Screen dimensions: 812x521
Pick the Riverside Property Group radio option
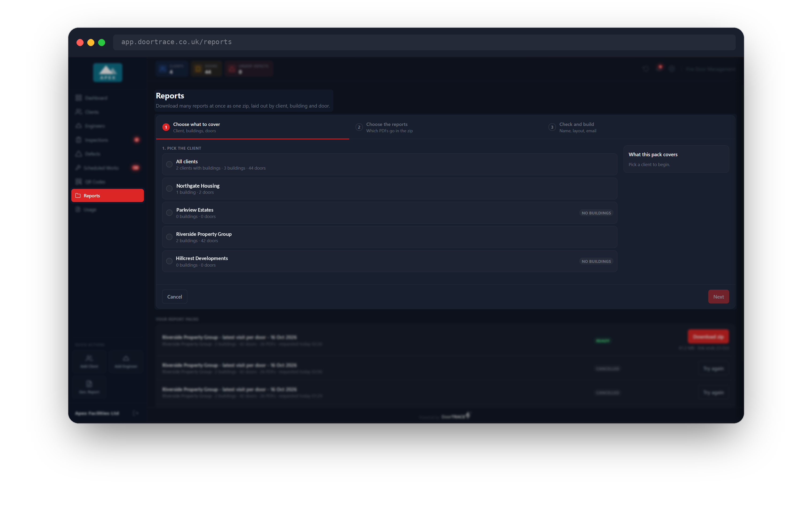169,237
